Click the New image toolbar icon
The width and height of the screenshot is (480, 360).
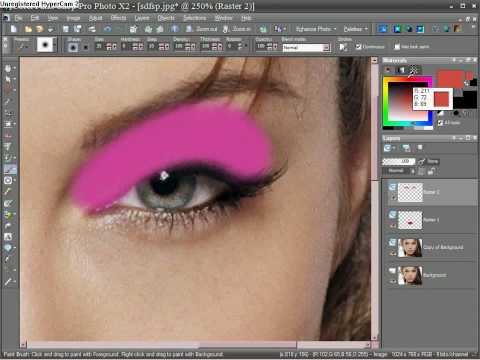14,29
